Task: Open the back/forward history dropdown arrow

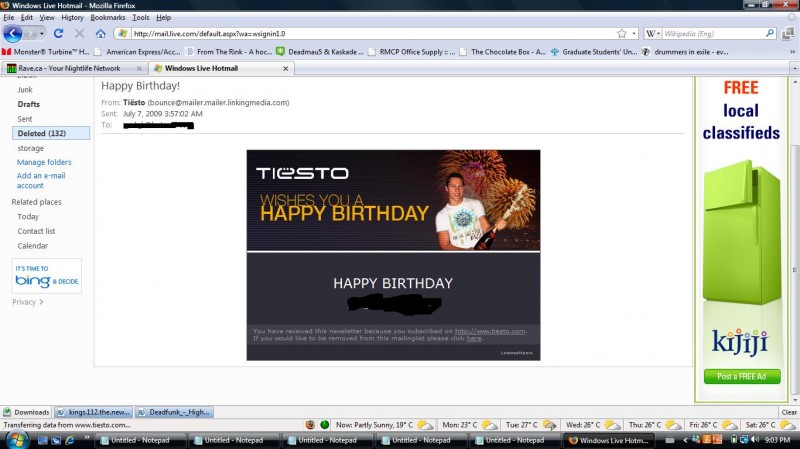Action: pyautogui.click(x=42, y=34)
